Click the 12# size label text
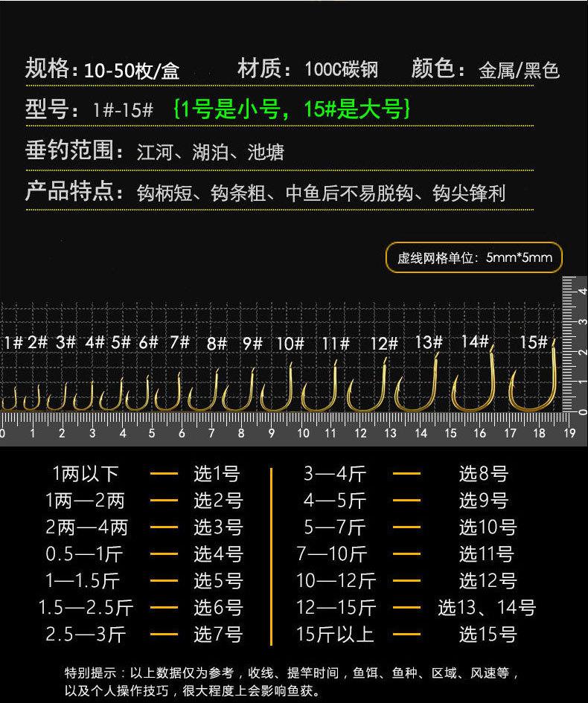The image size is (588, 703). (x=383, y=343)
